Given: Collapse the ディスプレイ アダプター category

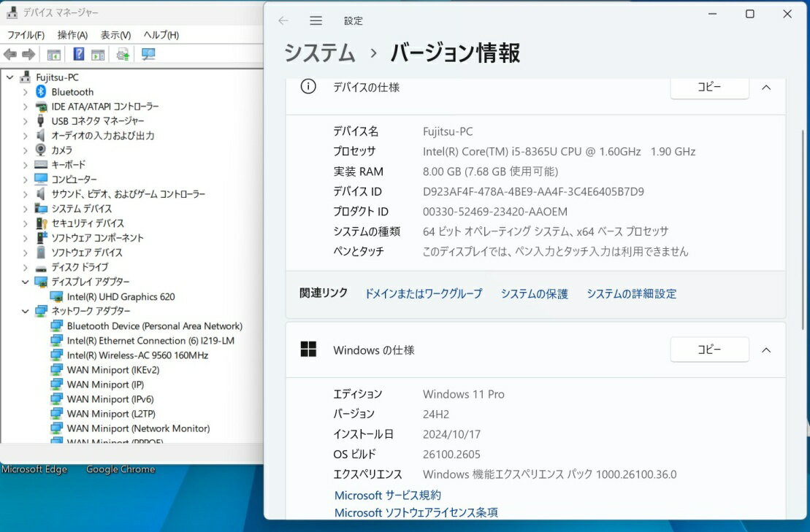Looking at the screenshot, I should 25,282.
